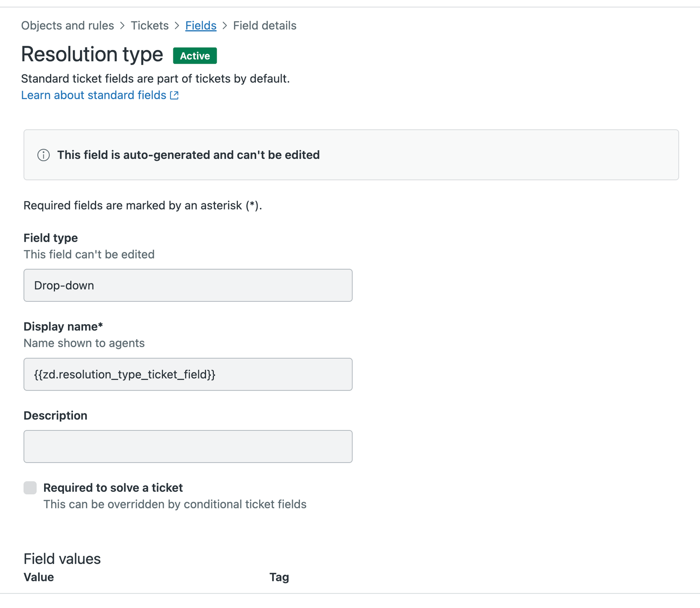Select the Field details breadcrumb entry
This screenshot has width=700, height=608.
coord(264,25)
